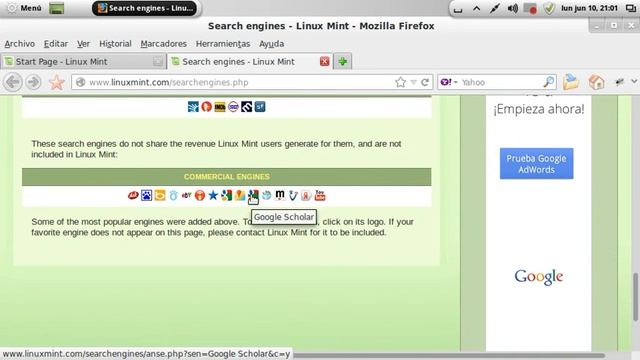This screenshot has width=640, height=360.
Task: Open the black letter m engine logo
Action: pyautogui.click(x=280, y=196)
